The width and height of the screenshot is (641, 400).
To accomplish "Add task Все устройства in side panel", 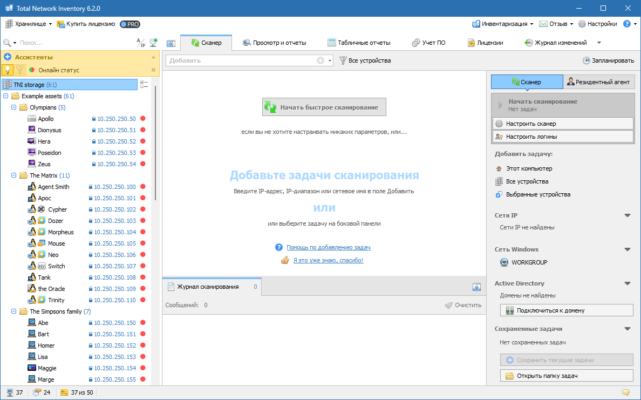I will pyautogui.click(x=522, y=181).
